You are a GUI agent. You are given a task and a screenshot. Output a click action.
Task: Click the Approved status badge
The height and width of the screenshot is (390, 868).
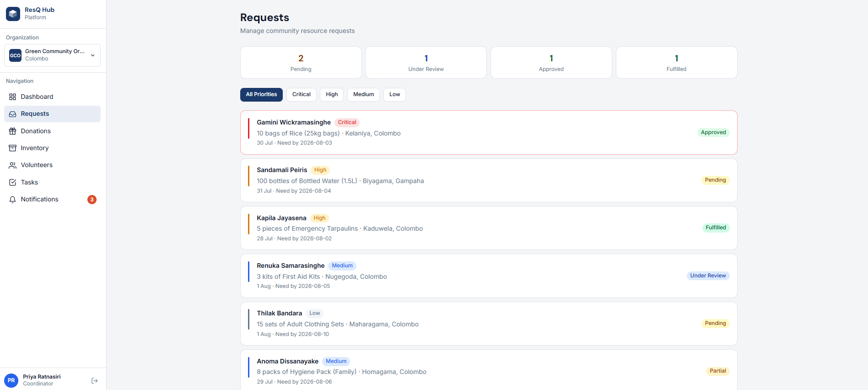(x=713, y=133)
